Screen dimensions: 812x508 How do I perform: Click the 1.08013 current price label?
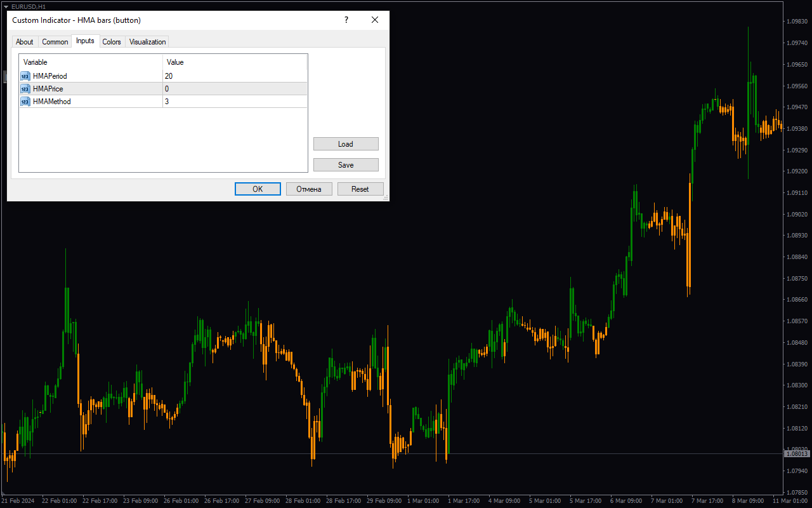pos(797,453)
